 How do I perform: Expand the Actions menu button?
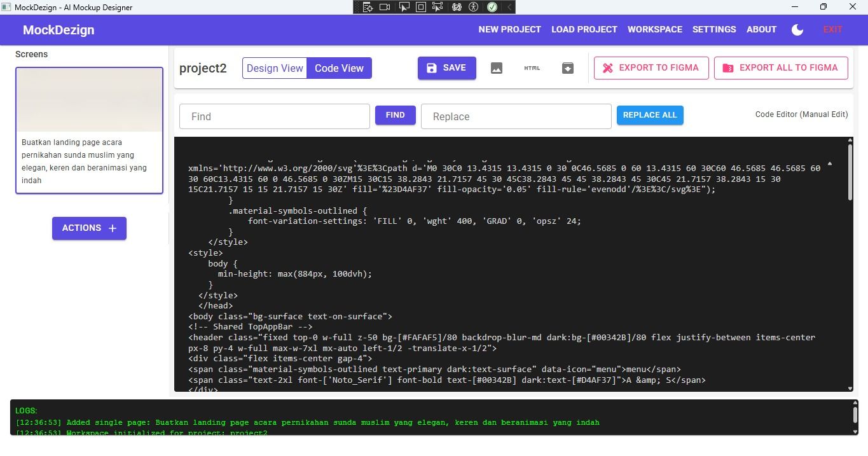coord(89,228)
